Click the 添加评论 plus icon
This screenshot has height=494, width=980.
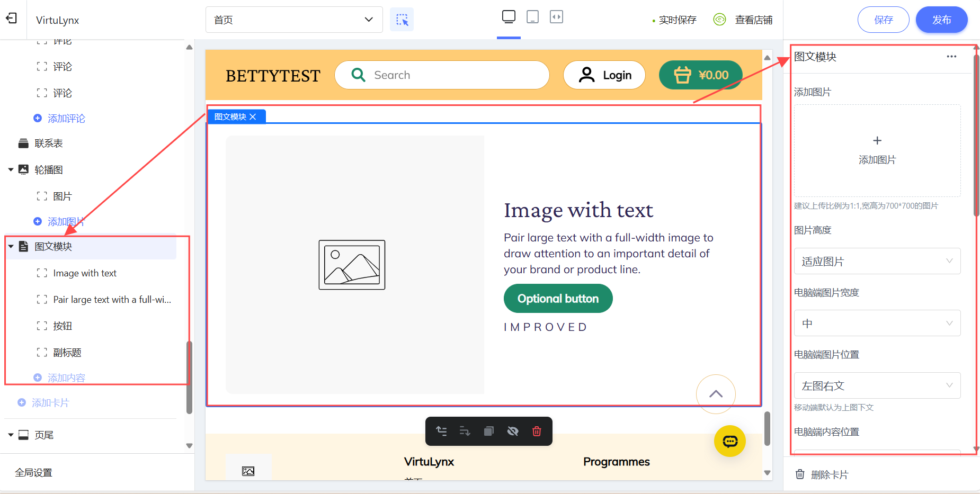[38, 118]
